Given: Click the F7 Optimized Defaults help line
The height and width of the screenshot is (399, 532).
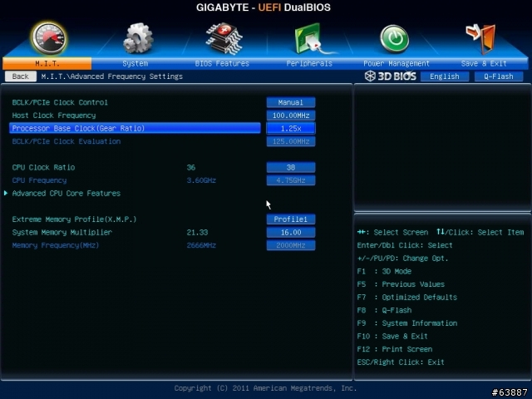Looking at the screenshot, I should 407,298.
